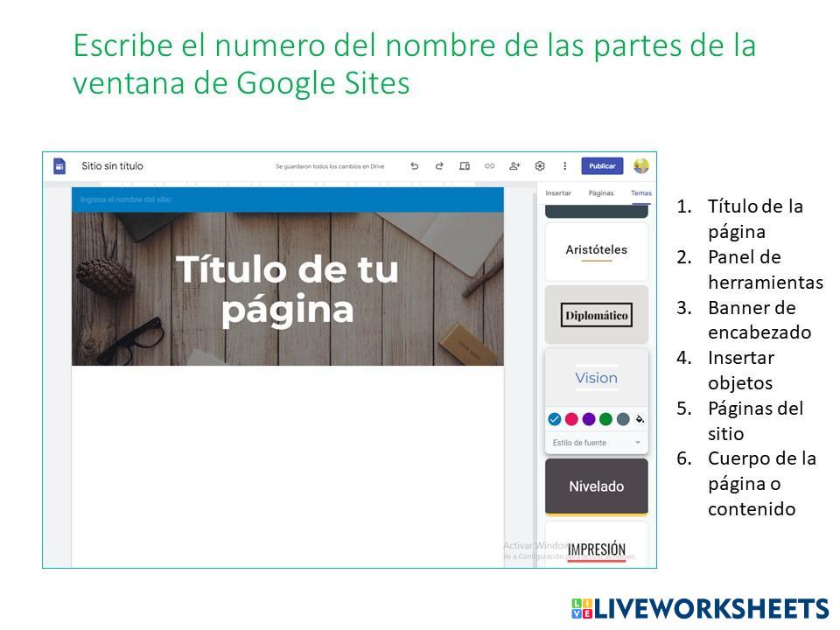Open the Páginas tab
Image resolution: width=840 pixels, height=630 pixels.
[601, 193]
